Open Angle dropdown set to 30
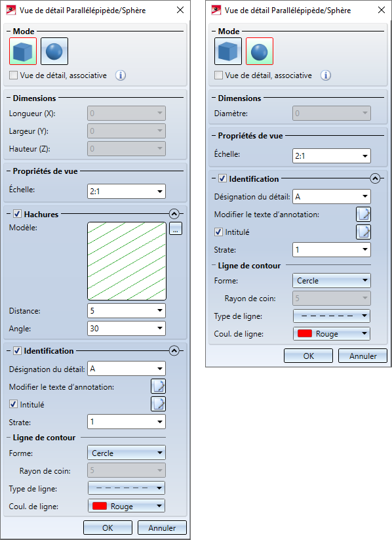The image size is (392, 540). tap(127, 328)
